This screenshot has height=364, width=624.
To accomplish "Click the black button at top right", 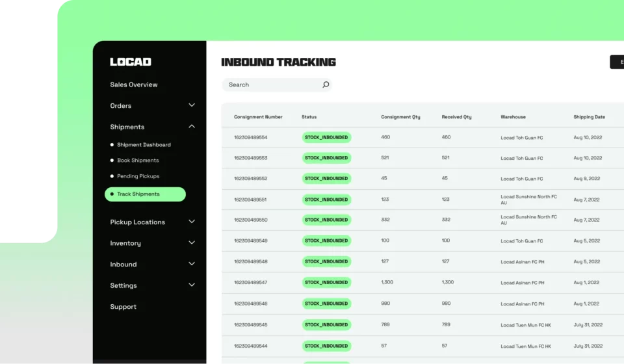I will [x=617, y=62].
